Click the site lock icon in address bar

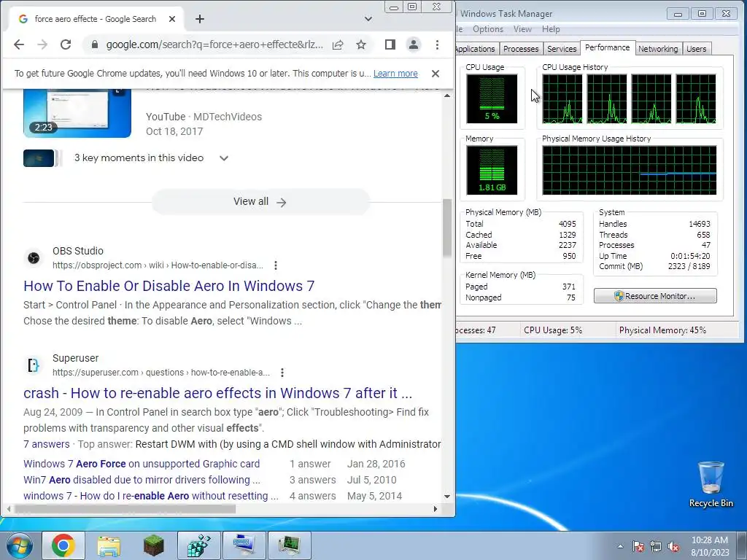[x=94, y=44]
